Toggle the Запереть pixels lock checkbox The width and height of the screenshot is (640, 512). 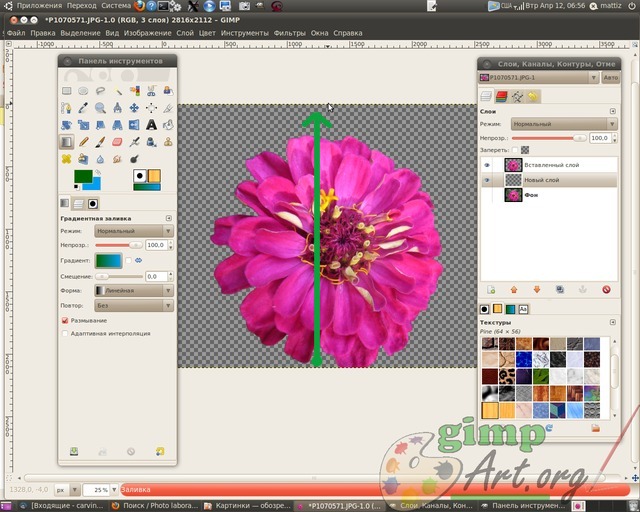[515, 150]
